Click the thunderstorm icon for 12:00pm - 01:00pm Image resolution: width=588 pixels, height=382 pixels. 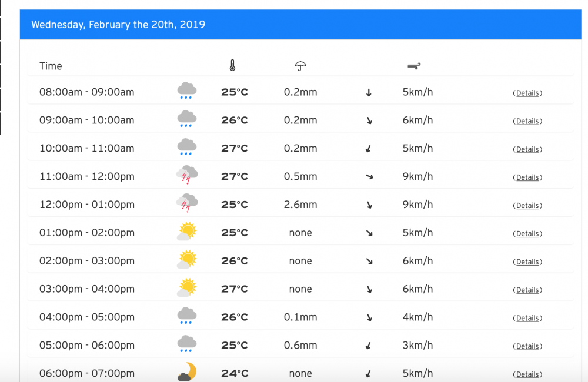[x=187, y=204]
